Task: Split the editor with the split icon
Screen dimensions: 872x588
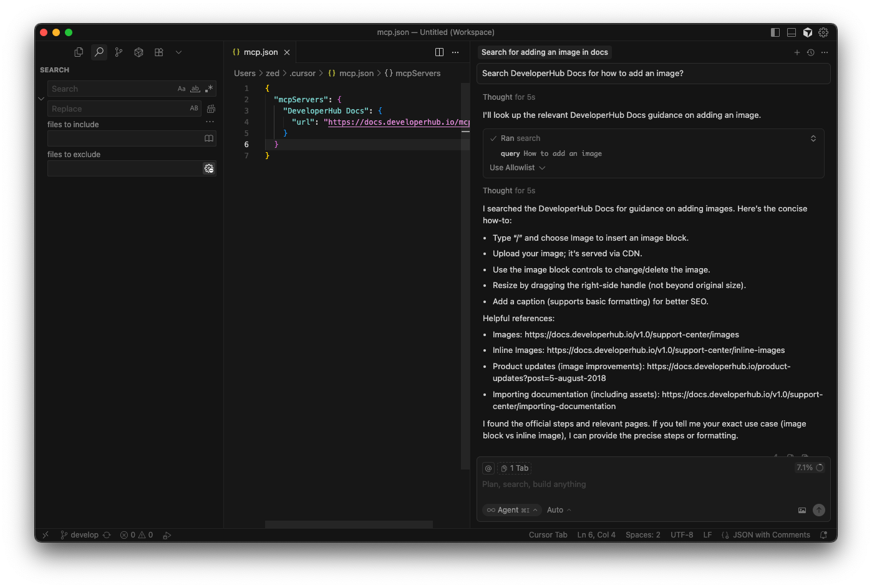Action: click(439, 52)
